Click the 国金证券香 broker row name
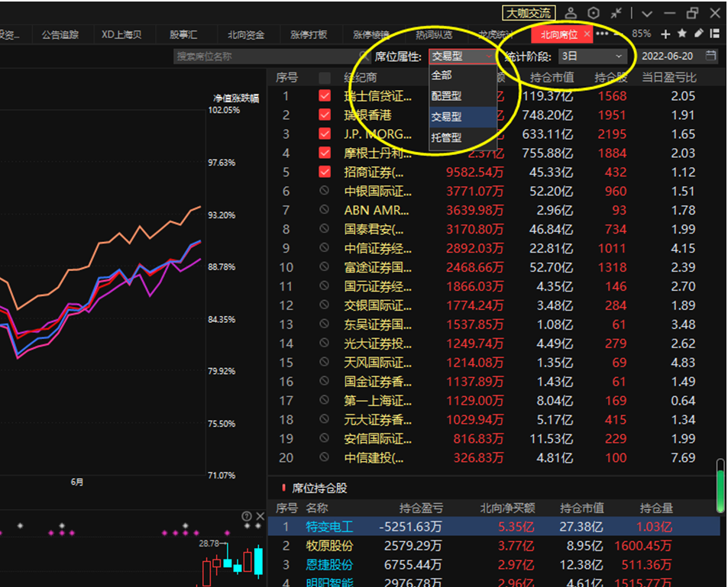Viewport: 728px width, 587px height. (x=377, y=381)
